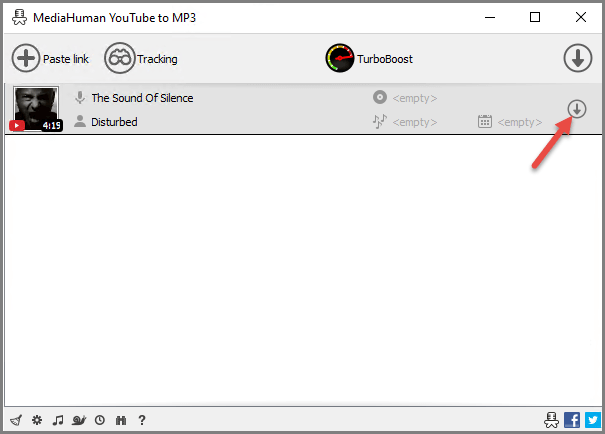Start all downloads with toolbar arrow

pyautogui.click(x=578, y=58)
